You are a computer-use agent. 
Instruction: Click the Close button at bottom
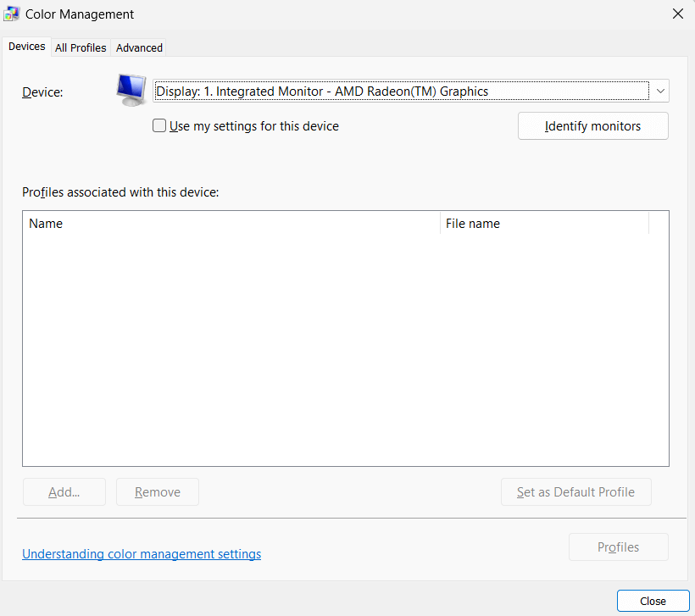tap(653, 601)
